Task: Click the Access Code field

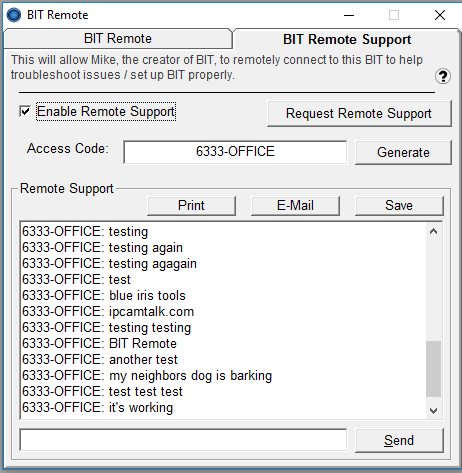Action: click(235, 152)
